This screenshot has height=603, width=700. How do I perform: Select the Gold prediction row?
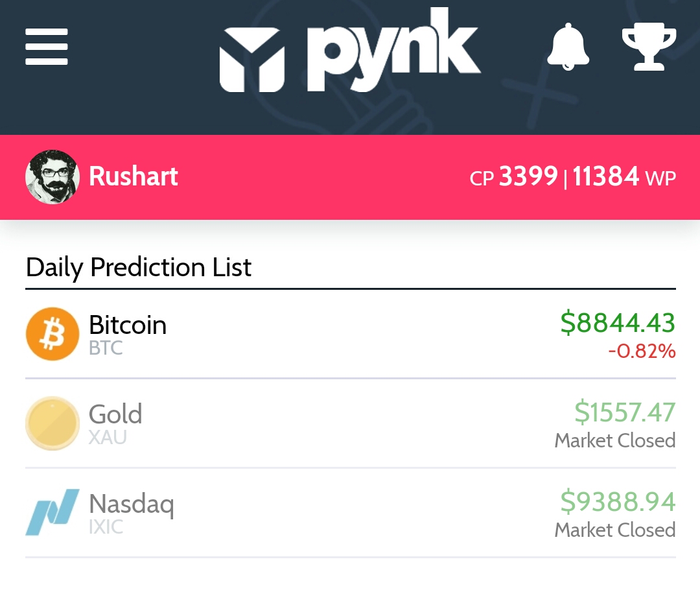tap(351, 423)
